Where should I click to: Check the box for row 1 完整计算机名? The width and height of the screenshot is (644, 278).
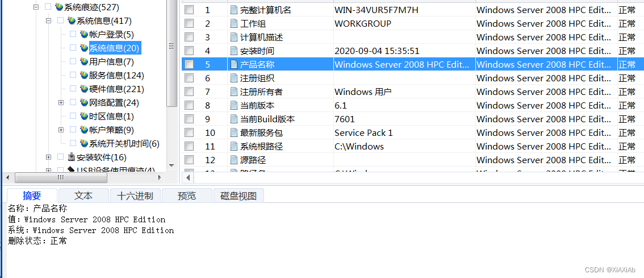(x=189, y=10)
